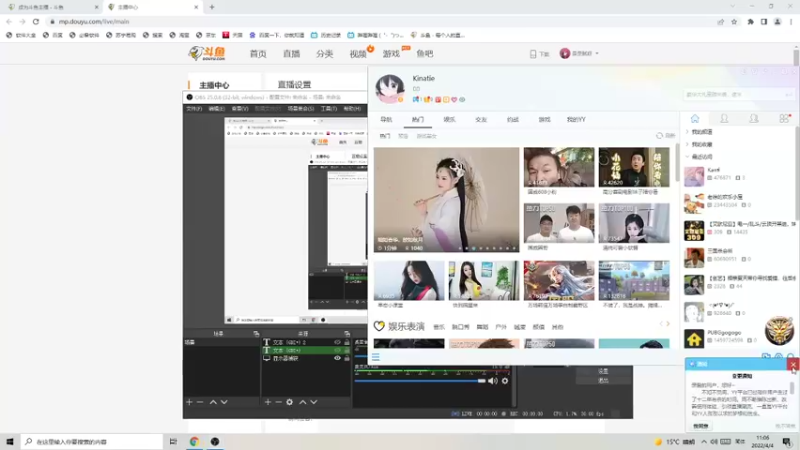Open 分类 in Douyu navigation

(x=324, y=54)
